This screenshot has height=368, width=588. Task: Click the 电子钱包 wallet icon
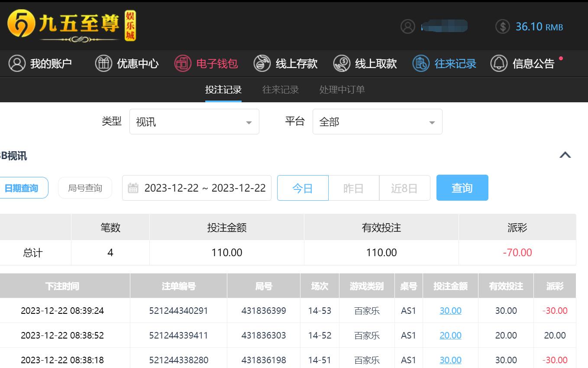pos(183,63)
